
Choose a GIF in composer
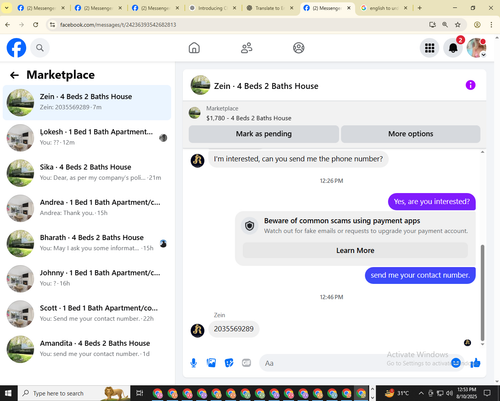point(246,363)
